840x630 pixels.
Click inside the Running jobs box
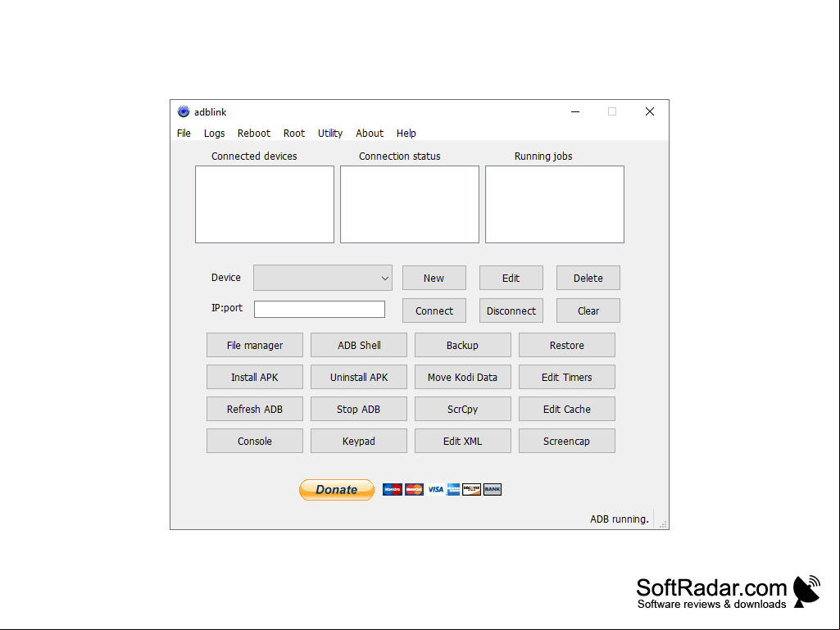click(x=555, y=204)
